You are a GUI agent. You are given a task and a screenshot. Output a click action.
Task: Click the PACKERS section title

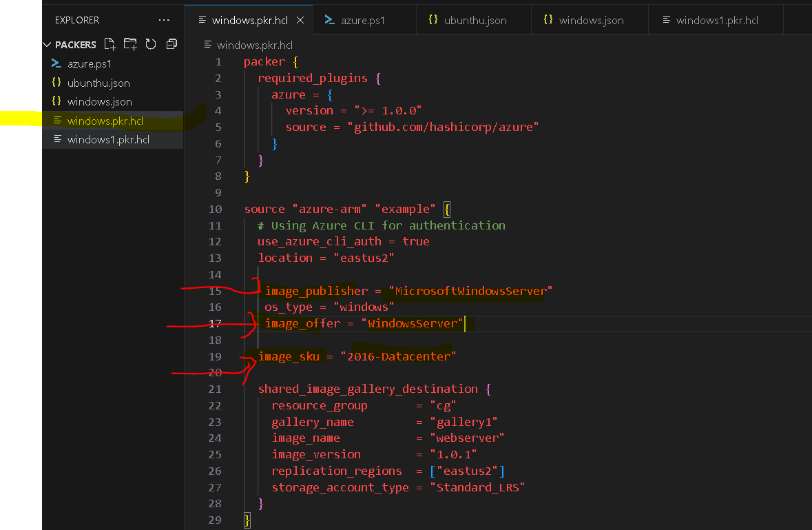click(x=76, y=45)
